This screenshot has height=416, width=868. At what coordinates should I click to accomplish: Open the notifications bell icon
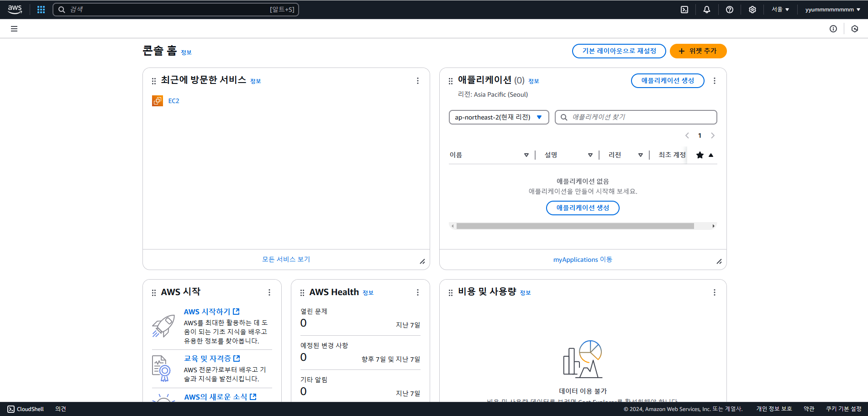coord(707,10)
